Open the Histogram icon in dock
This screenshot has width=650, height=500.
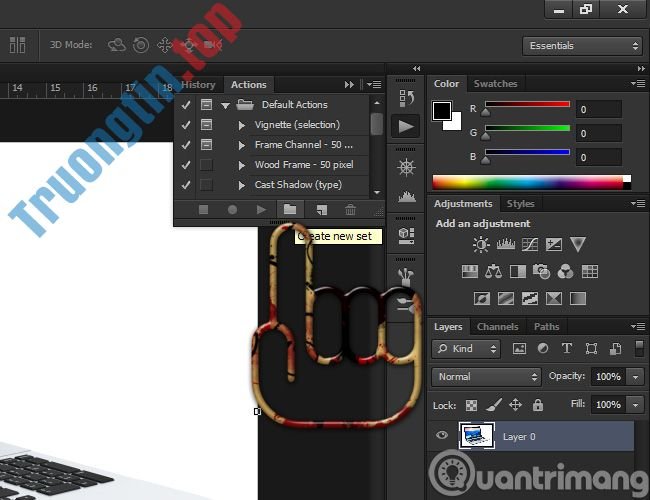[407, 197]
